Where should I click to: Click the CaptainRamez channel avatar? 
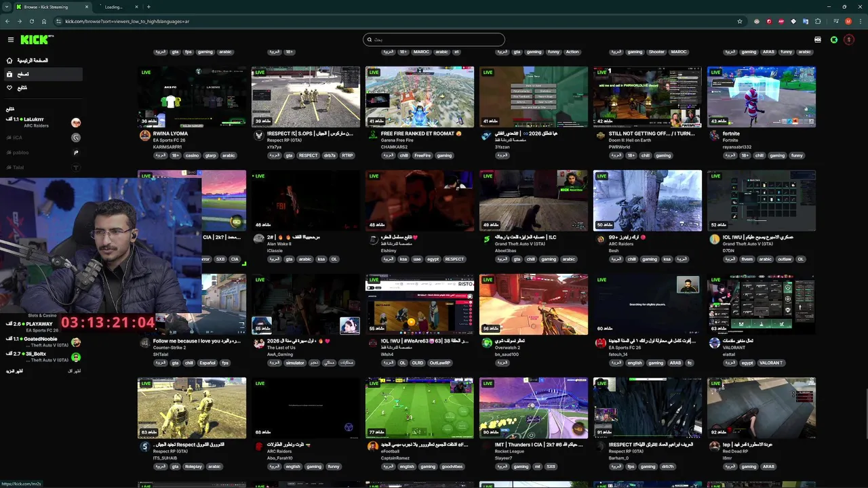click(x=372, y=447)
